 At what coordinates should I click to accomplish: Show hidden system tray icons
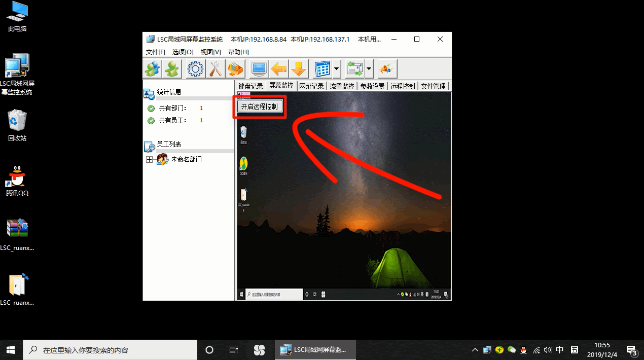coord(475,350)
